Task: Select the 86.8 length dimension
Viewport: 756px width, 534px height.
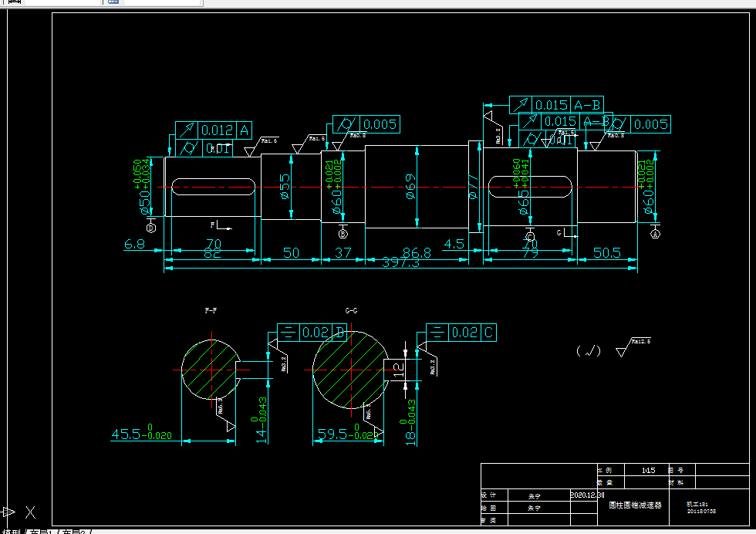Action: click(x=417, y=253)
